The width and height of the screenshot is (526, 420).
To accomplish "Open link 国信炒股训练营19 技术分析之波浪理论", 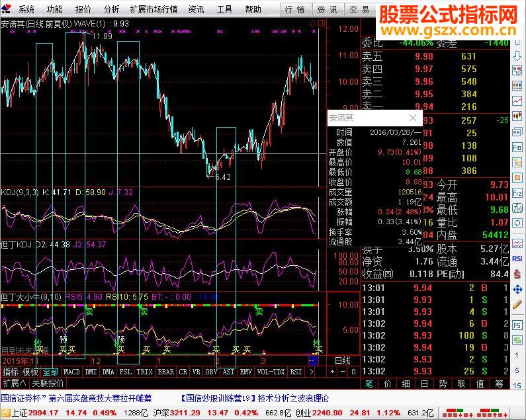I will pyautogui.click(x=255, y=399).
